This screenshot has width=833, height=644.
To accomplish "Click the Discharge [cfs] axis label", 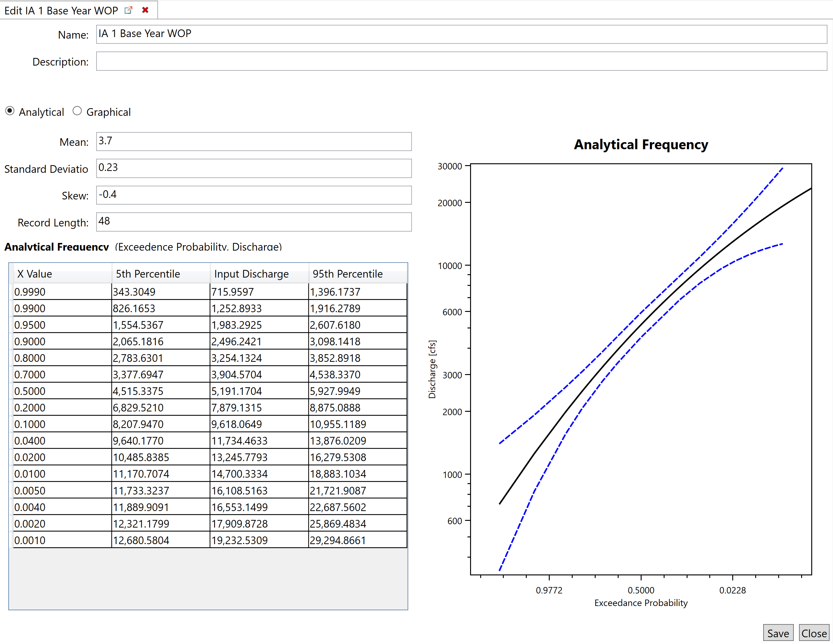I will tap(432, 369).
